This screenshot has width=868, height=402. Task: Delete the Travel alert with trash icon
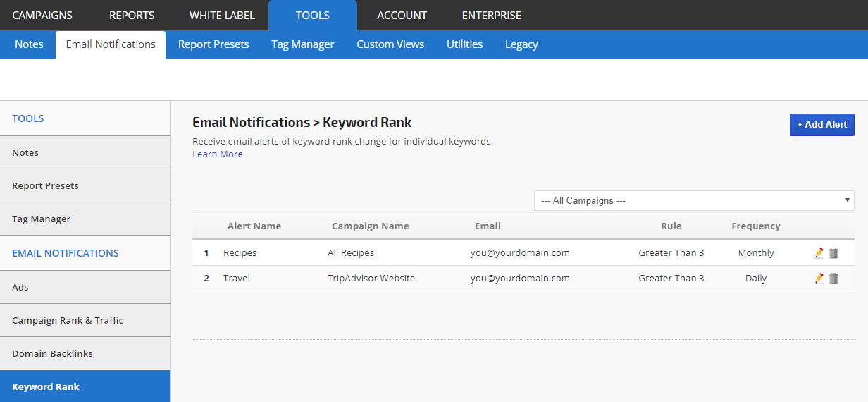[x=833, y=279]
